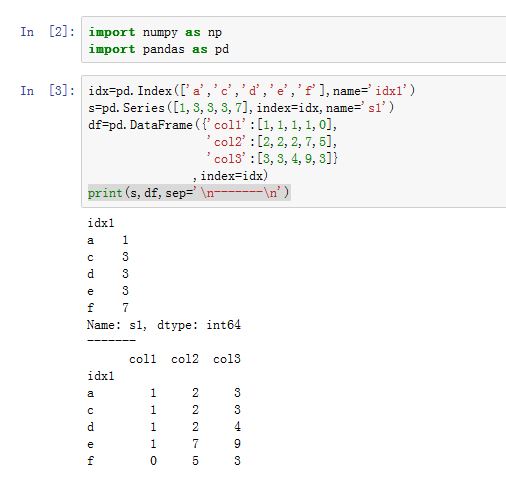The height and width of the screenshot is (479, 506).
Task: Click the s=pd.Series code line
Action: (241, 108)
